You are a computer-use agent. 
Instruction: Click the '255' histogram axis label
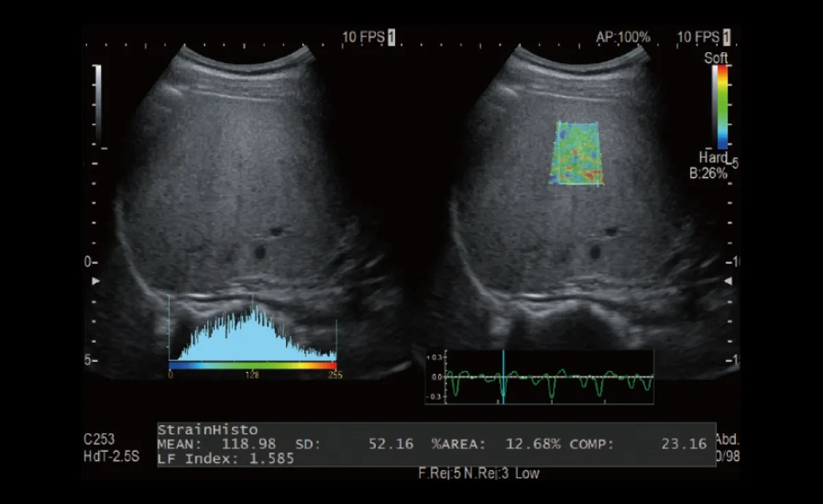tap(335, 375)
